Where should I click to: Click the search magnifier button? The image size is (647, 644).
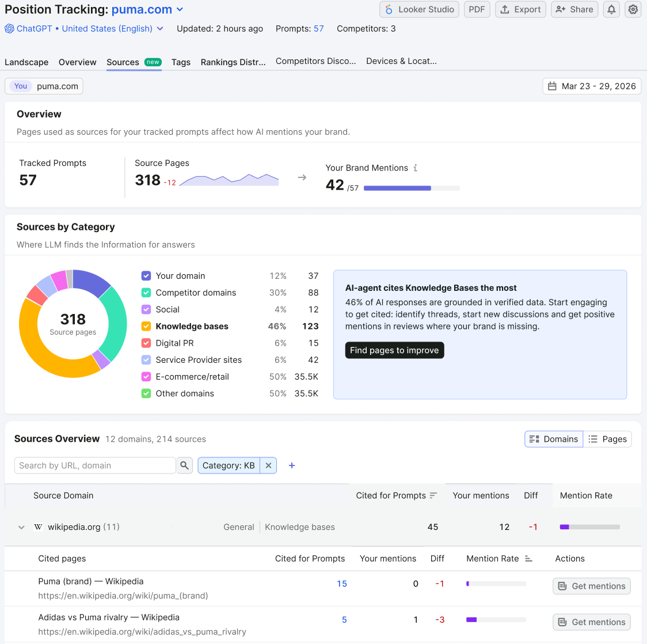184,465
